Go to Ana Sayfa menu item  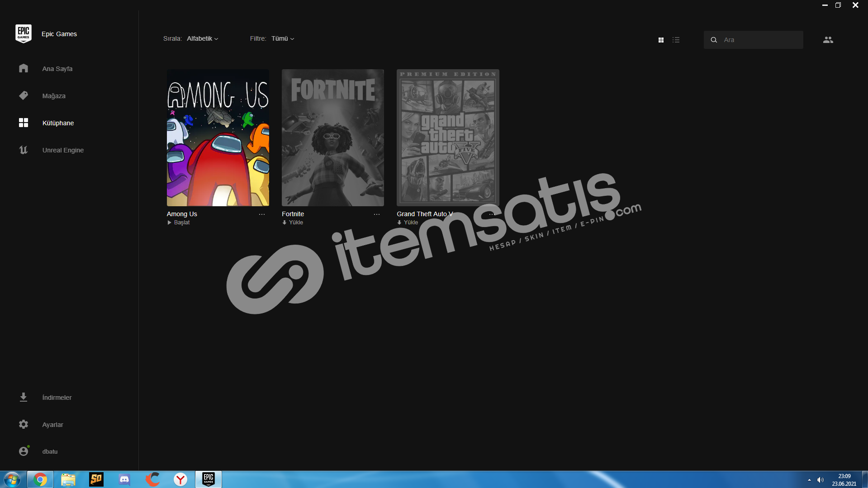[x=57, y=69]
